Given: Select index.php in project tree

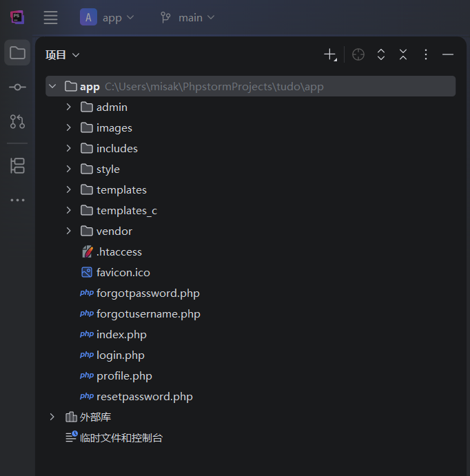Looking at the screenshot, I should pos(121,335).
